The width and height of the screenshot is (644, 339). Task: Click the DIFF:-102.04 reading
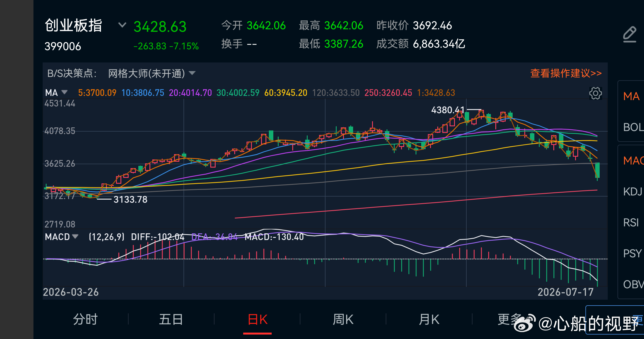[158, 237]
